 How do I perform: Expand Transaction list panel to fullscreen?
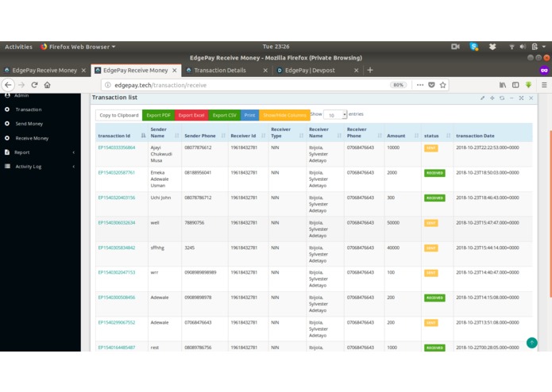[521, 98]
